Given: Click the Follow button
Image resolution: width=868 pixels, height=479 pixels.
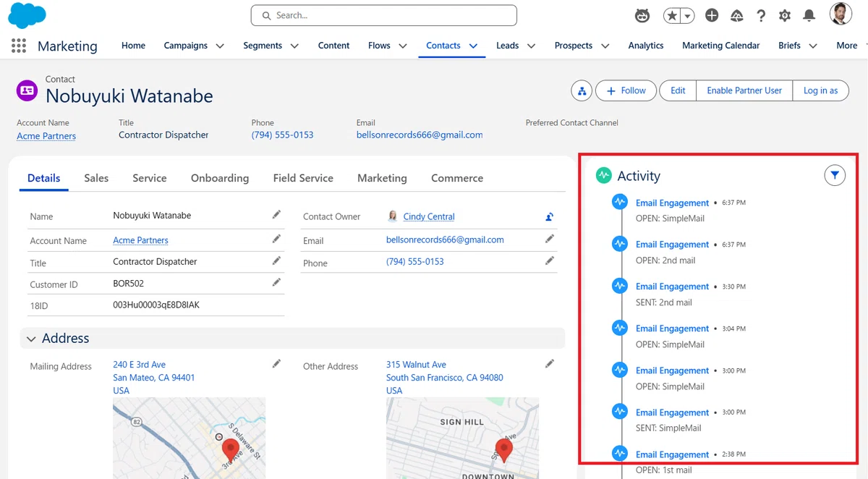Looking at the screenshot, I should click(626, 90).
